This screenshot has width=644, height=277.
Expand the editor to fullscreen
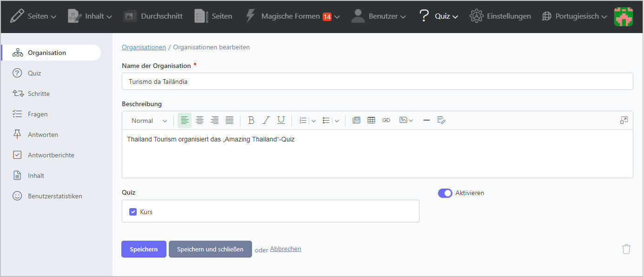point(624,120)
